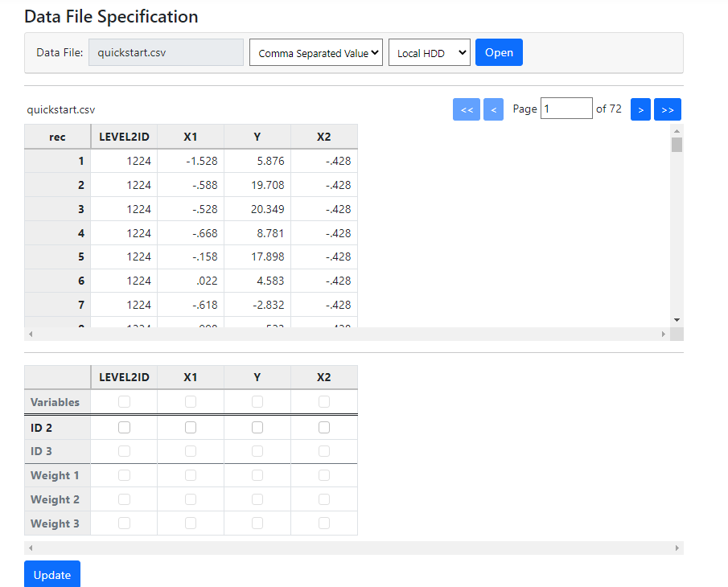Image resolution: width=728 pixels, height=587 pixels.
Task: Go to the last page using >> button
Action: pyautogui.click(x=667, y=109)
